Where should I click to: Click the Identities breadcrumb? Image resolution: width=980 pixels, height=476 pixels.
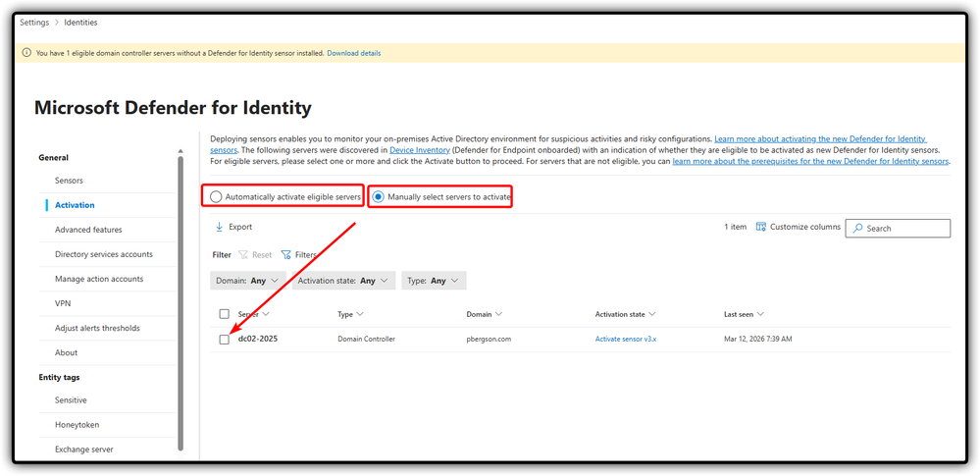tap(80, 23)
